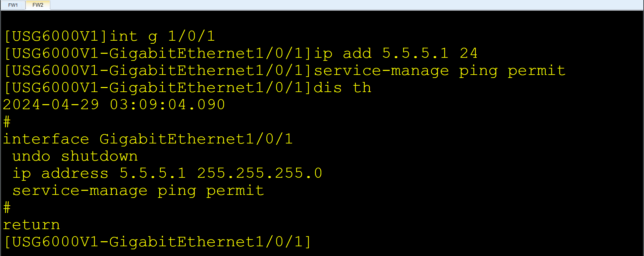Click the 'service-manage ping permit' command line
Screen dimensions: 644x256
(439, 70)
